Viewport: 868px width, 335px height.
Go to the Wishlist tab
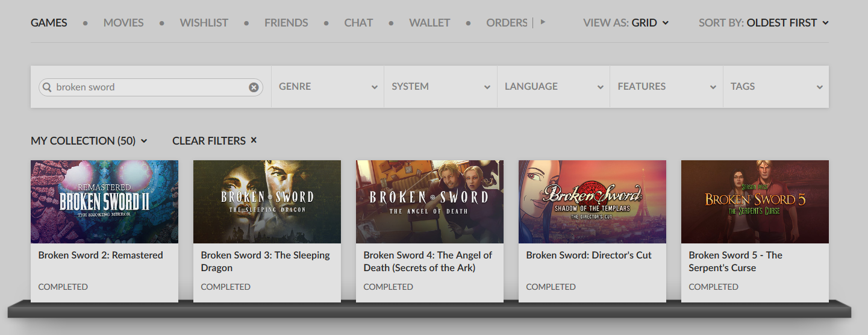click(204, 23)
